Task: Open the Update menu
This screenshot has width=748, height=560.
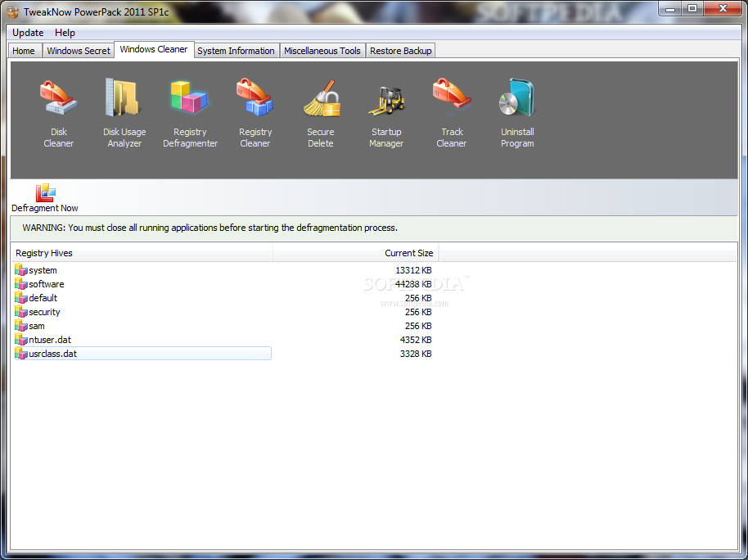Action: tap(28, 33)
